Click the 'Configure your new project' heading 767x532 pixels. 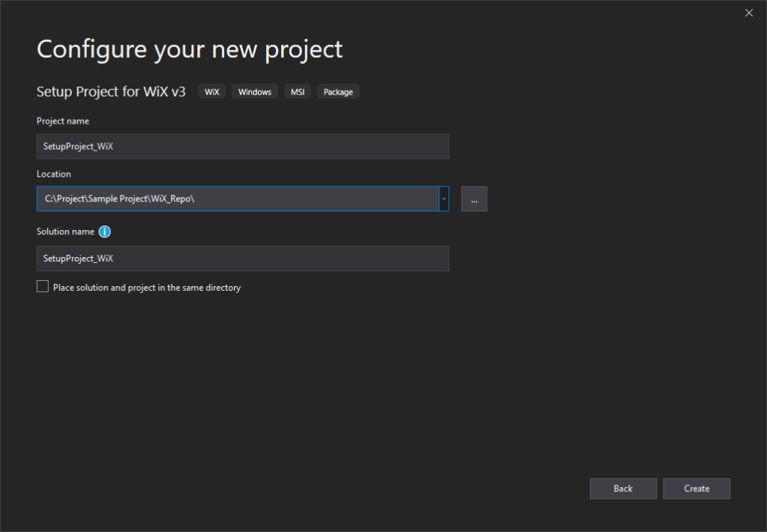tap(190, 49)
